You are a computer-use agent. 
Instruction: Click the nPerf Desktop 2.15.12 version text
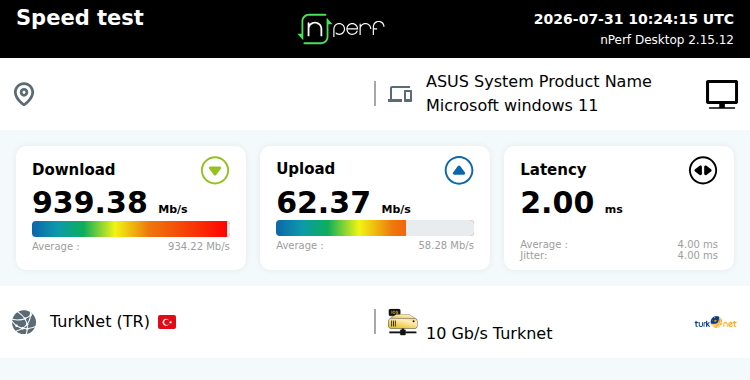pyautogui.click(x=667, y=40)
